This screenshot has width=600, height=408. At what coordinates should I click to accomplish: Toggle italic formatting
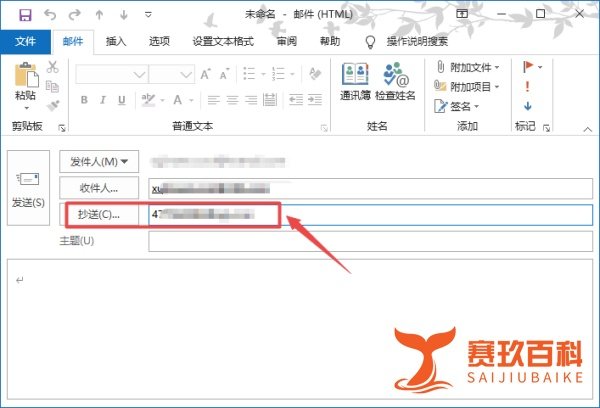pyautogui.click(x=103, y=100)
